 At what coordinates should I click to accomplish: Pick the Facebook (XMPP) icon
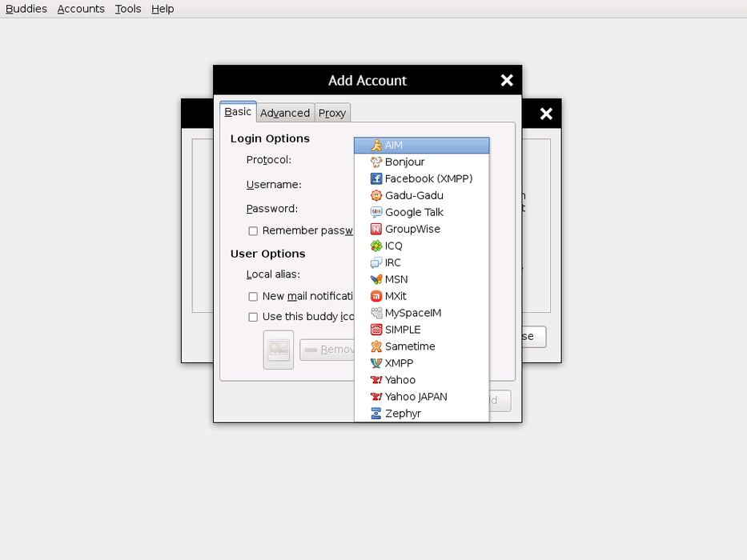376,179
